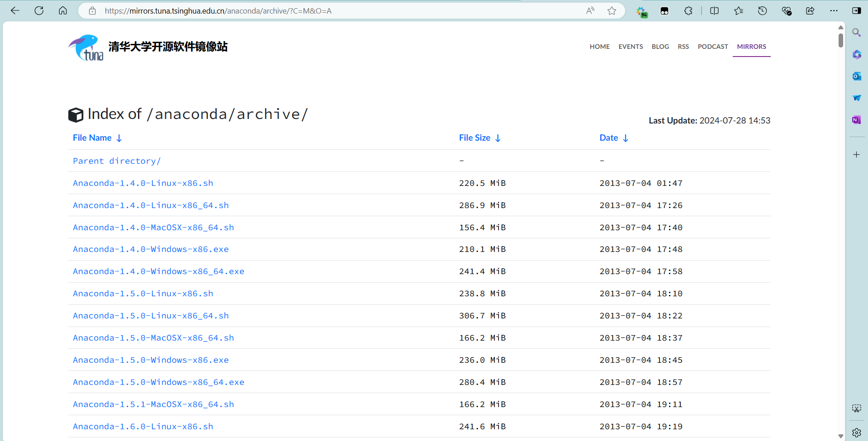Download Anaconda-1.5.0-Windows-x86_64.exe
The image size is (868, 441).
158,382
